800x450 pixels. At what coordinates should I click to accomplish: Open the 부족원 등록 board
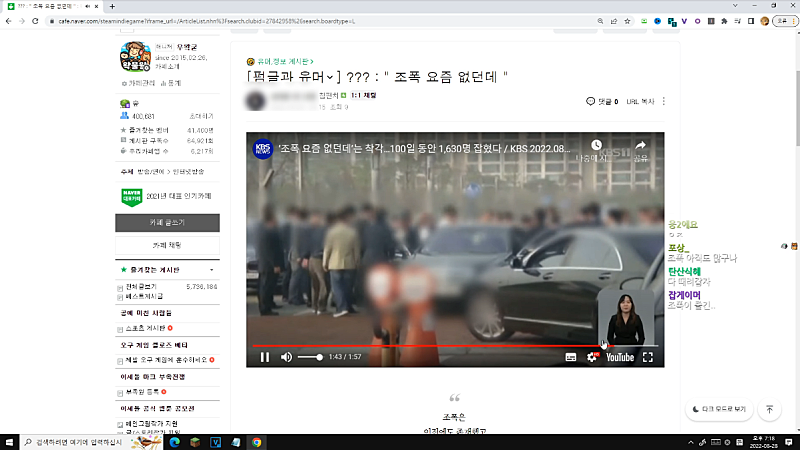click(x=142, y=392)
